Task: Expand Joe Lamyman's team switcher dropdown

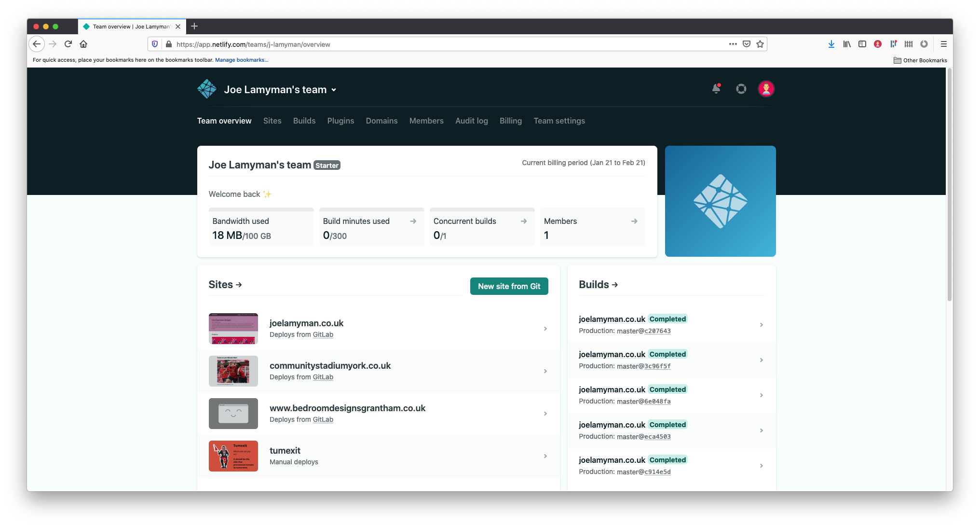Action: 334,90
